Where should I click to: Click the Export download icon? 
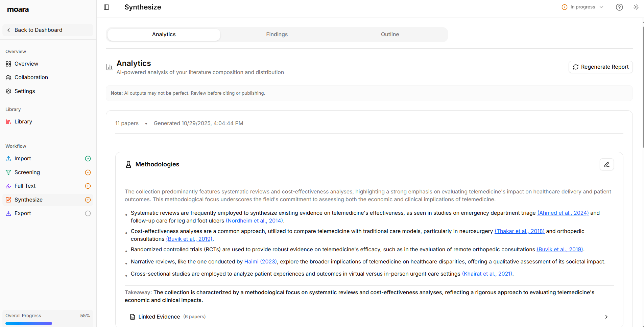pyautogui.click(x=8, y=213)
